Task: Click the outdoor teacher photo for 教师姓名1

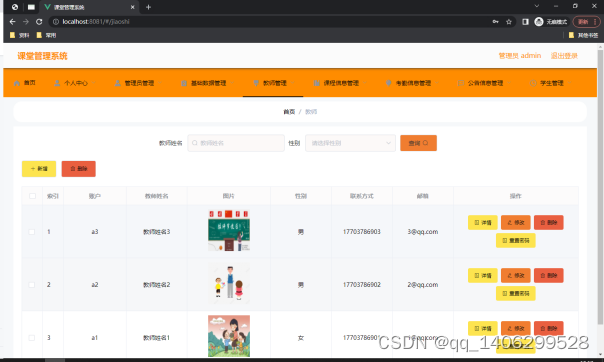Action: (229, 336)
